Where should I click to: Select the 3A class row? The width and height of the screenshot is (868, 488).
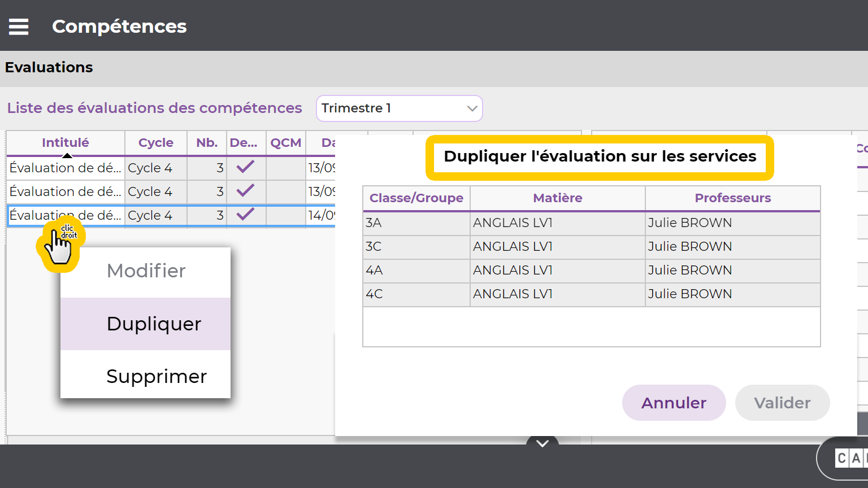click(x=592, y=223)
